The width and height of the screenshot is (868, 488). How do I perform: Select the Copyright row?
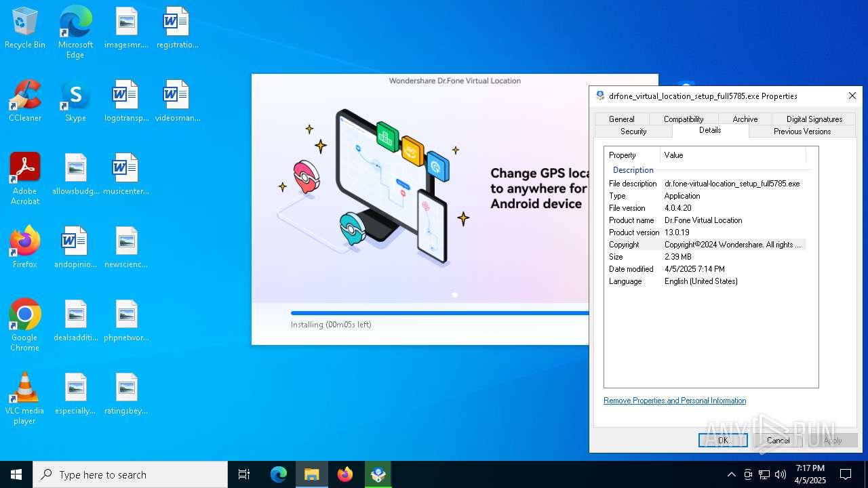[x=705, y=245]
